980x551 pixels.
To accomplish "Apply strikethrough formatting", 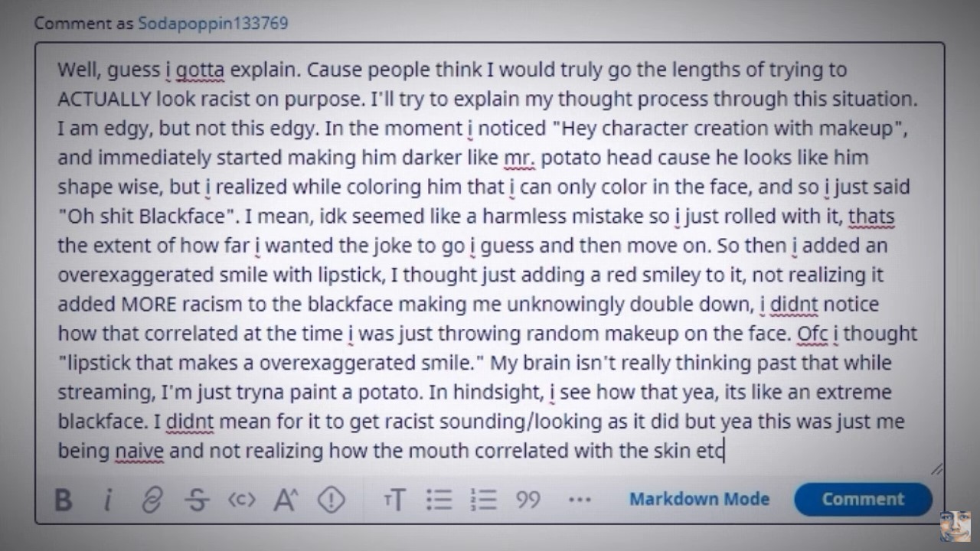I will (198, 500).
